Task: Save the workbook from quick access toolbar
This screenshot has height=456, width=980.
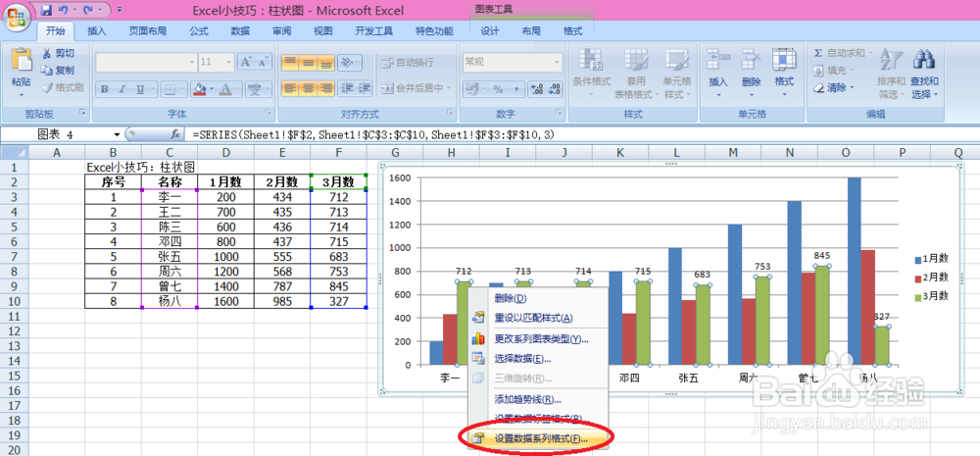Action: [46, 10]
